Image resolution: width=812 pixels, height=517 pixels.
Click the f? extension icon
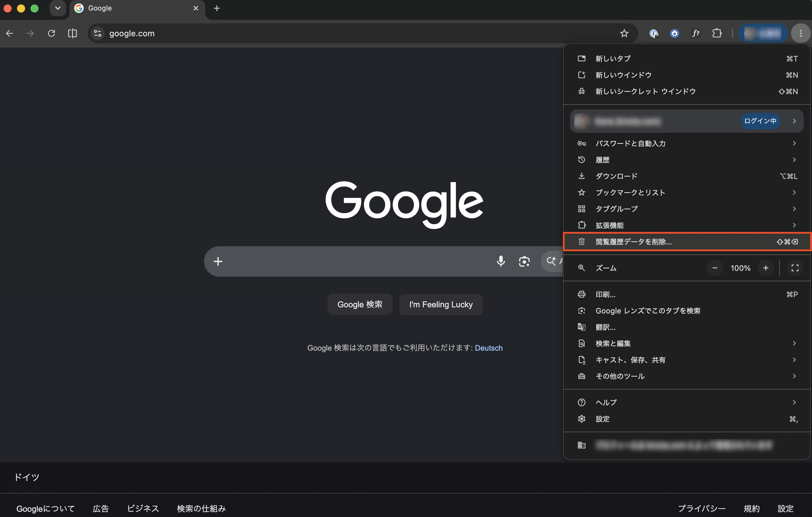click(696, 33)
